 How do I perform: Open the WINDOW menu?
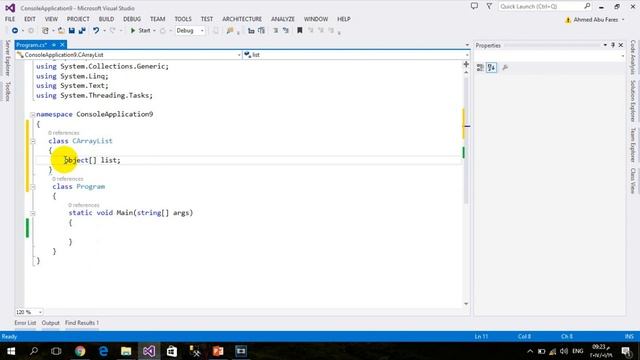(x=316, y=19)
